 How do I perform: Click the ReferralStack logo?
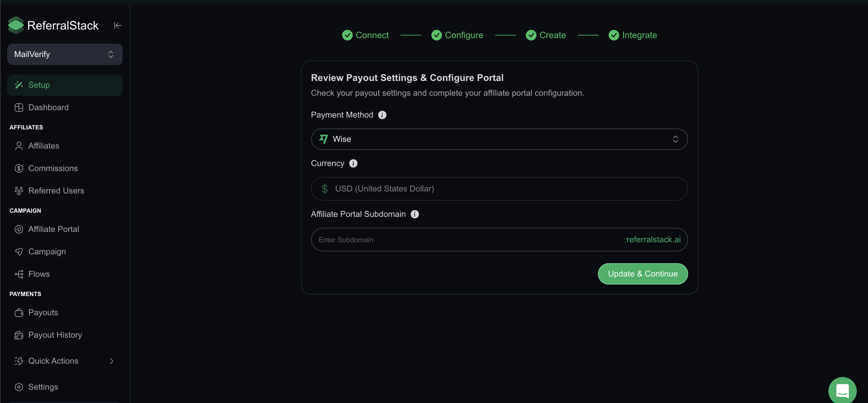pos(53,25)
